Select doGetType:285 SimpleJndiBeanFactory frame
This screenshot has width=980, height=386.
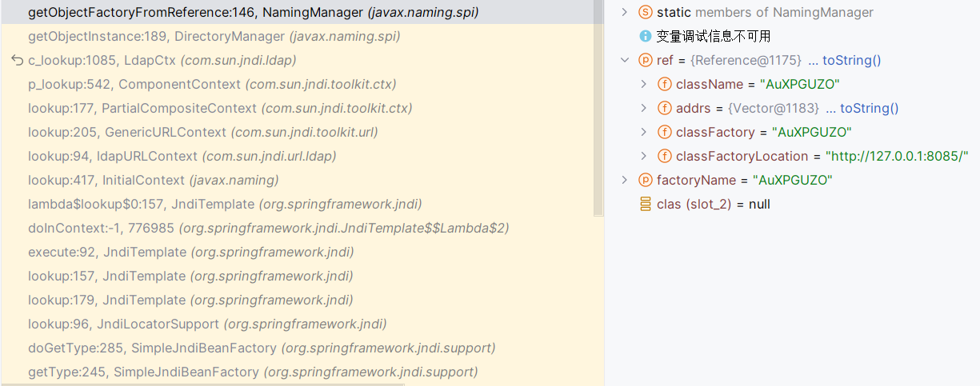261,348
